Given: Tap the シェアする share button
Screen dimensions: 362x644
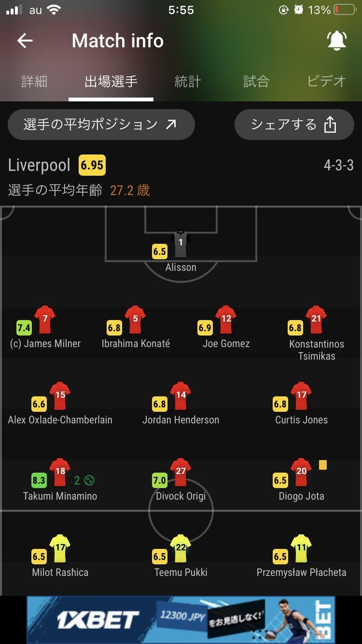Looking at the screenshot, I should tap(294, 124).
